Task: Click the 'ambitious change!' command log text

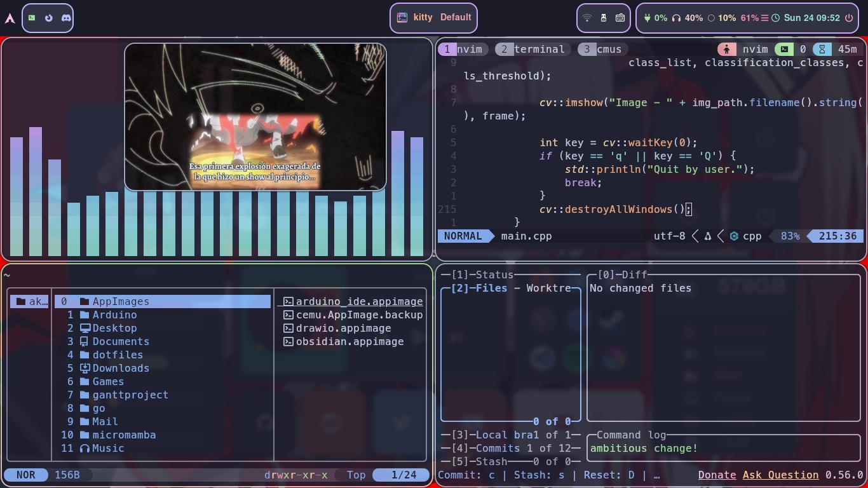Action: pos(644,448)
